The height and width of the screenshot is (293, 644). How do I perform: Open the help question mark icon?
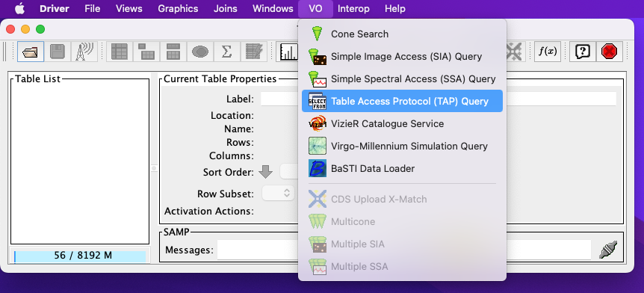(x=583, y=52)
